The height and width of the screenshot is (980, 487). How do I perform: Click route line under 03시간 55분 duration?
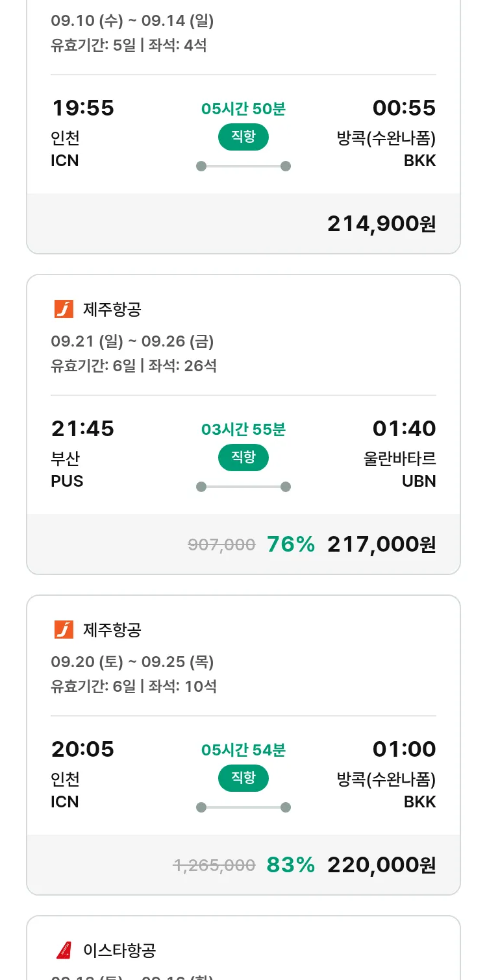(x=243, y=487)
